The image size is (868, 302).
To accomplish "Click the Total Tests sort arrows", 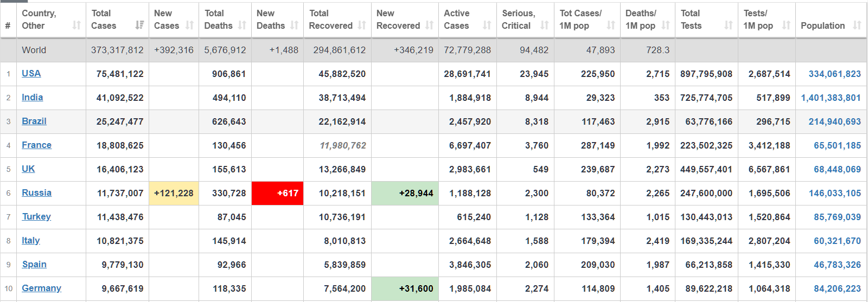I will point(728,25).
